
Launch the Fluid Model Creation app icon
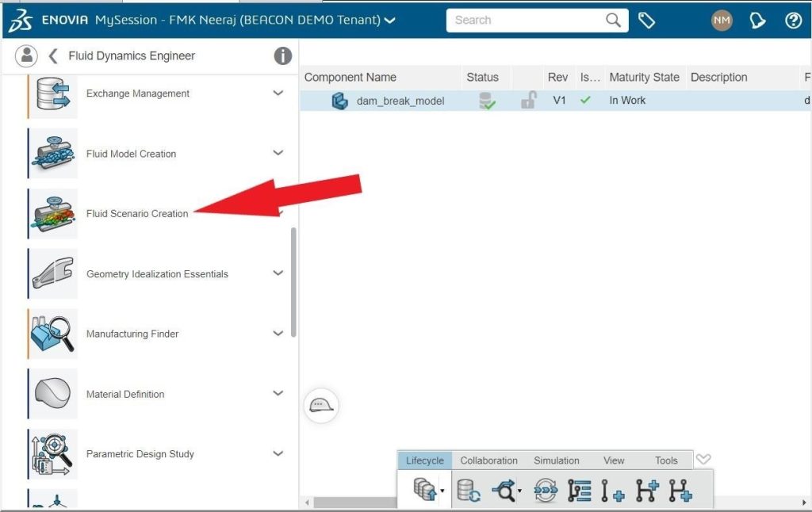click(53, 153)
